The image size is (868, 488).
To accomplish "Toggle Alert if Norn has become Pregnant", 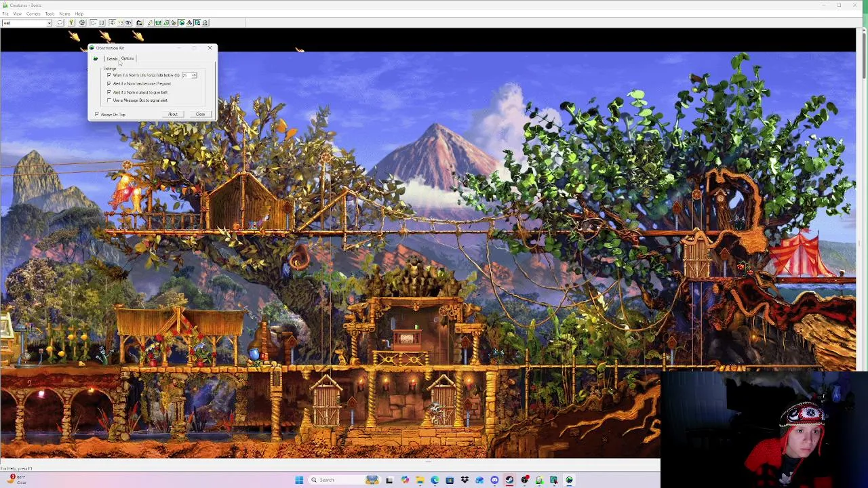I will click(109, 83).
